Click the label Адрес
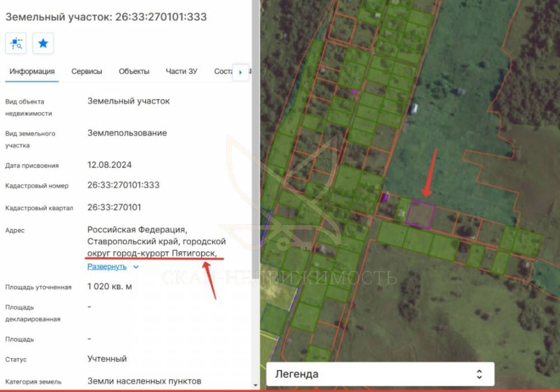 point(15,230)
